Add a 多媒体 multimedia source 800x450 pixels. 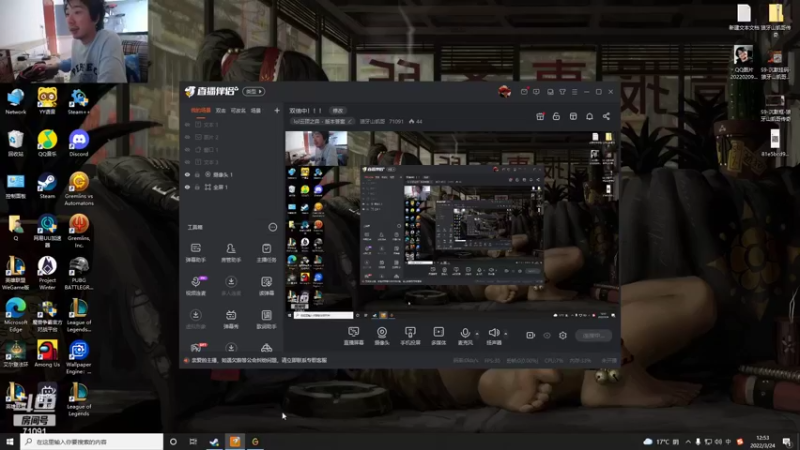point(438,336)
